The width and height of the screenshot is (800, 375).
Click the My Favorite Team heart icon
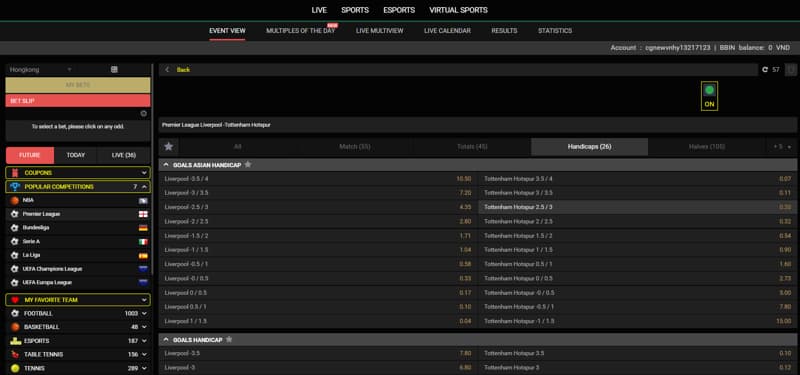[x=15, y=300]
